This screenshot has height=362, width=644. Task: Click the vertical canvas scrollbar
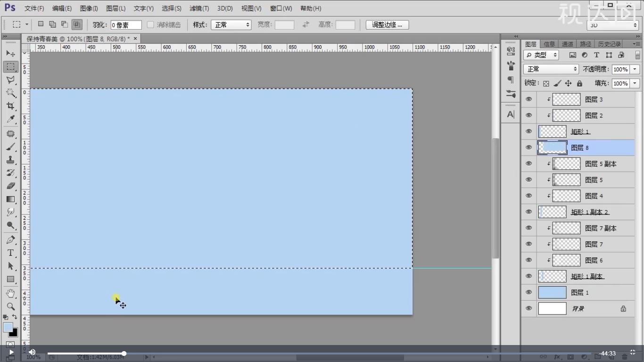point(495,198)
